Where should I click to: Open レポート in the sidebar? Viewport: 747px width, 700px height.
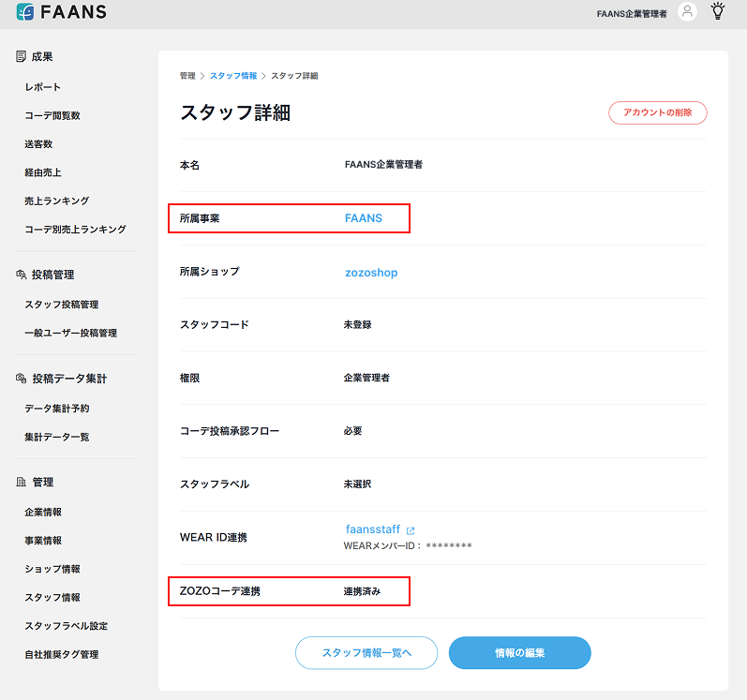(43, 87)
